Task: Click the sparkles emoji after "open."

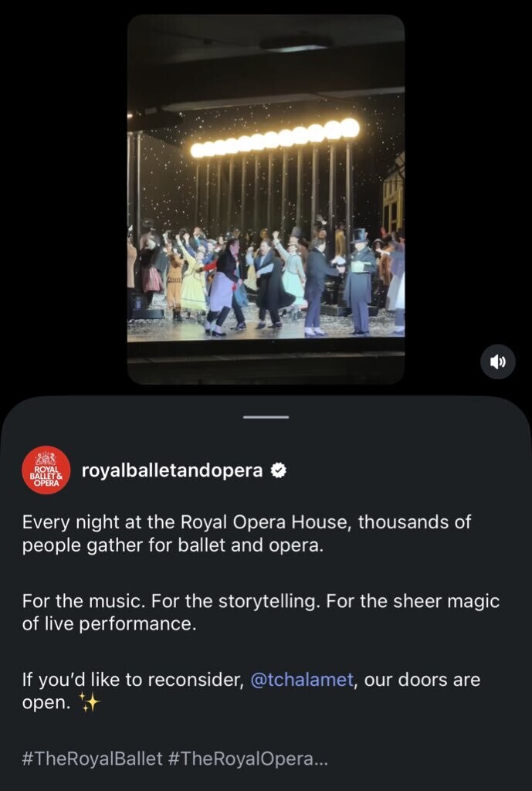Action: point(90,703)
